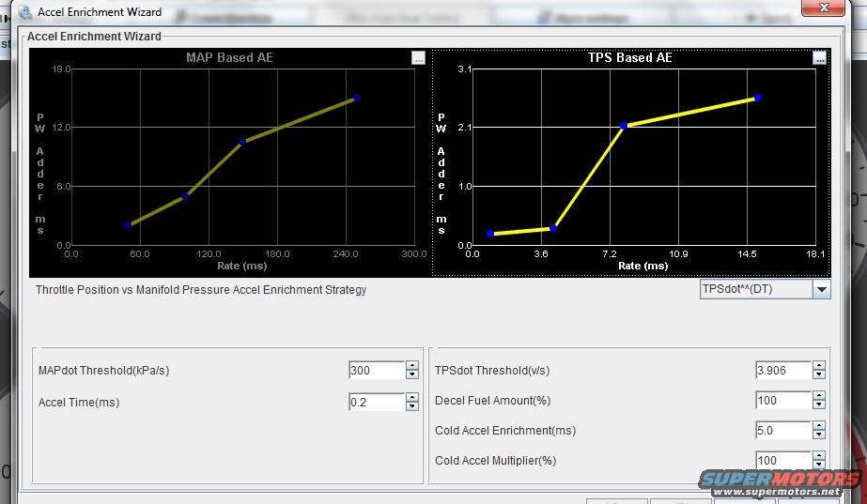Image resolution: width=867 pixels, height=504 pixels.
Task: Expand the TPSdot accel strategy dropdown
Action: point(822,289)
